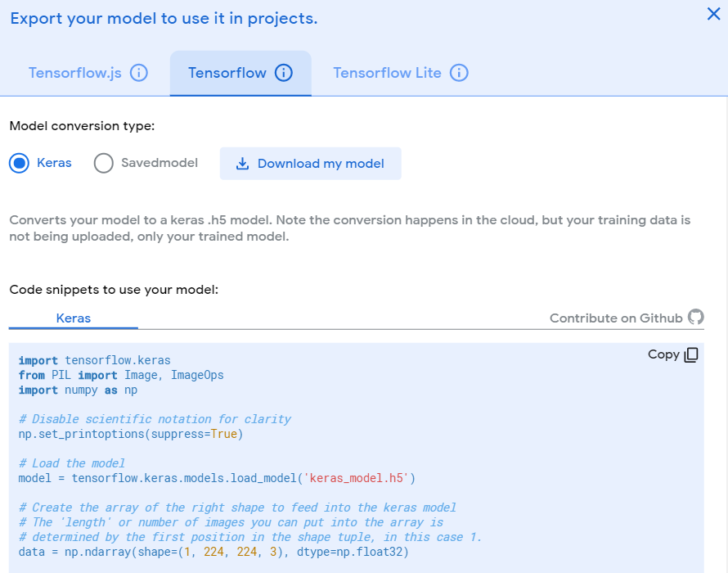Click the "# determined by the first position" comment

pos(250,537)
